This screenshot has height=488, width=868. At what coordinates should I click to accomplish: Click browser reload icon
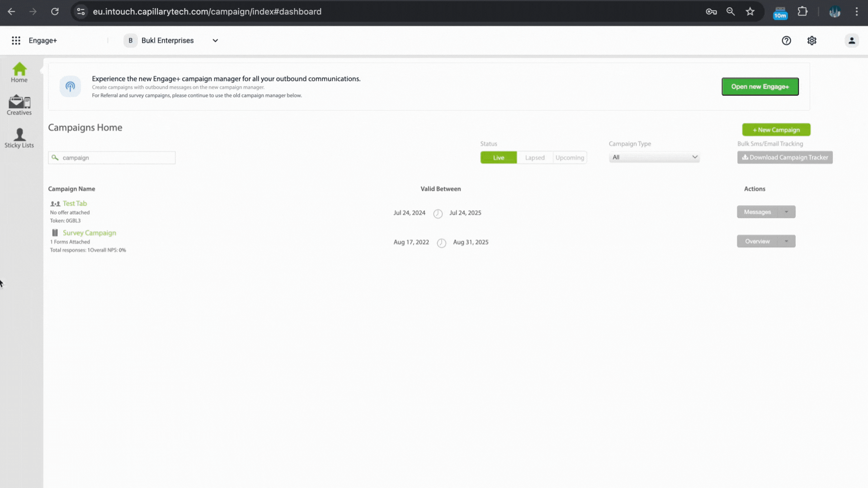point(55,12)
